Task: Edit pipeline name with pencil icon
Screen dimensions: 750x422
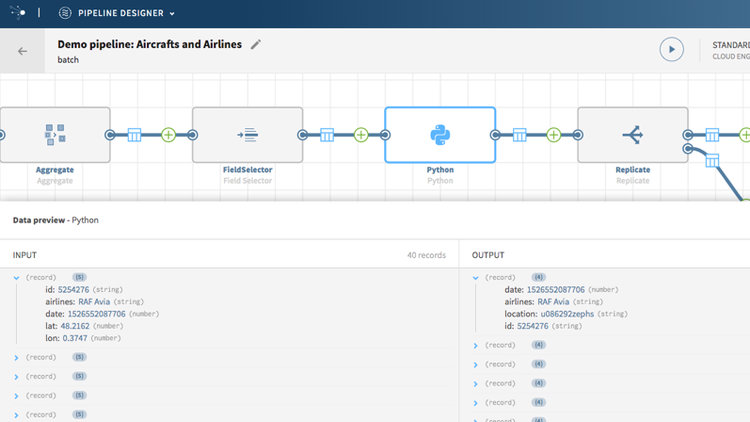Action: coord(256,45)
